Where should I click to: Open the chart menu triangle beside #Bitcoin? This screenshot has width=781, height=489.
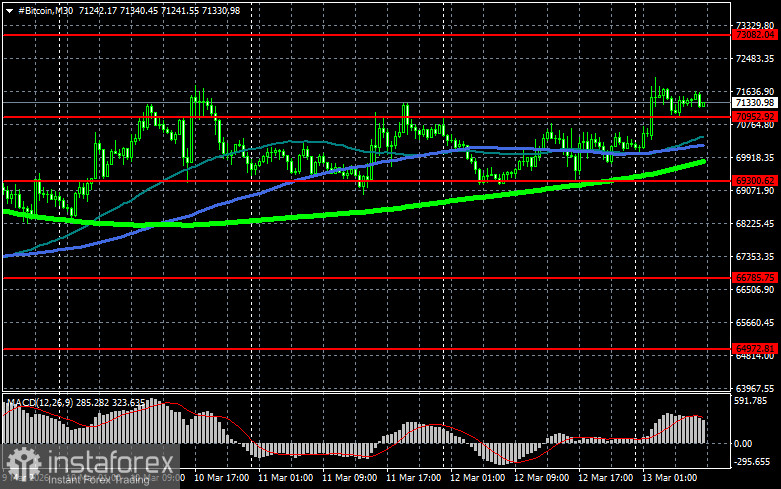click(x=9, y=11)
